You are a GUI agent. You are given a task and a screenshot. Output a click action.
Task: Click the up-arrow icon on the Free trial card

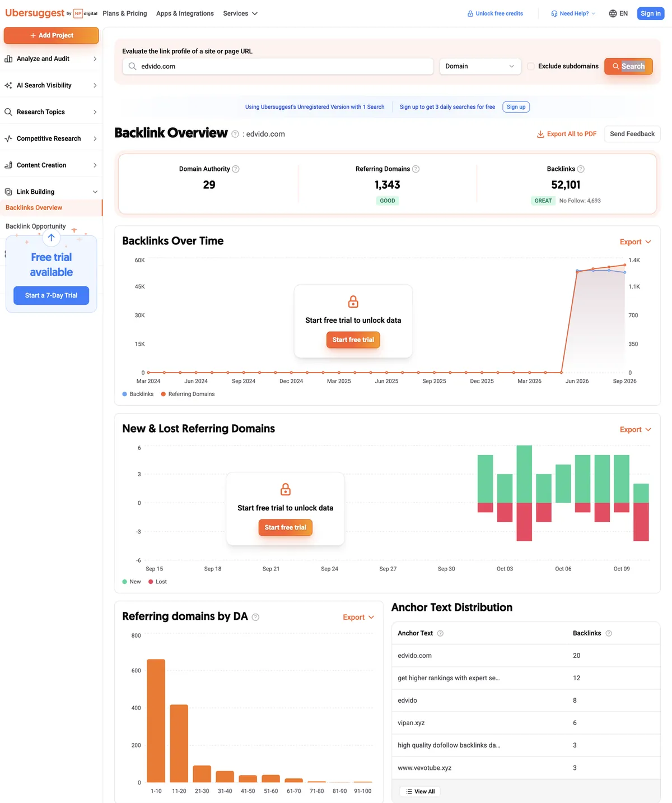(51, 238)
